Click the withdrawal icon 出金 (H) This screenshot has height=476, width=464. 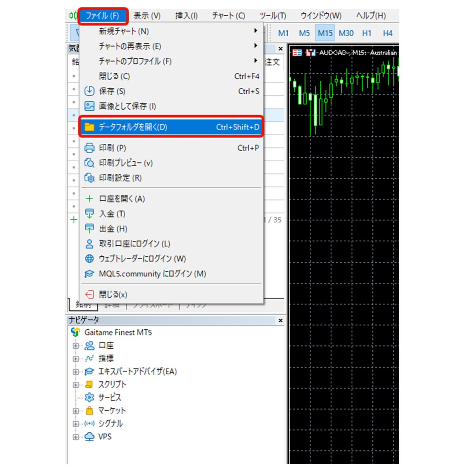click(x=89, y=228)
